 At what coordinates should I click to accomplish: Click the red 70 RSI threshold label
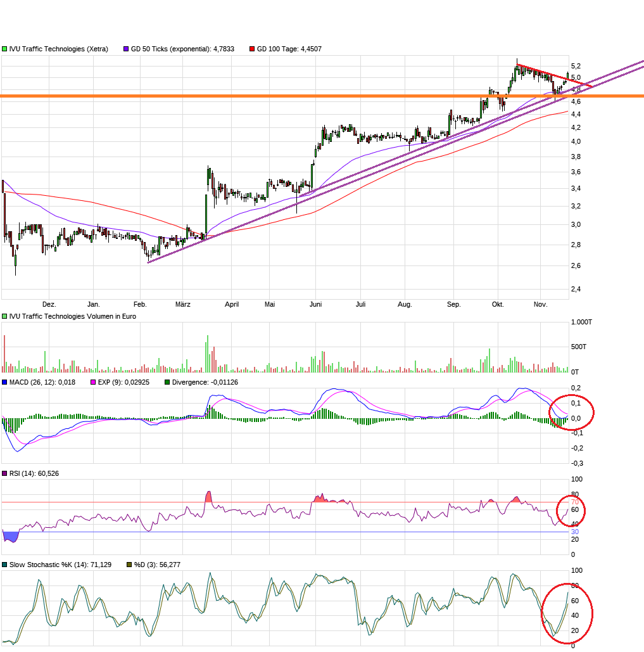(x=575, y=502)
